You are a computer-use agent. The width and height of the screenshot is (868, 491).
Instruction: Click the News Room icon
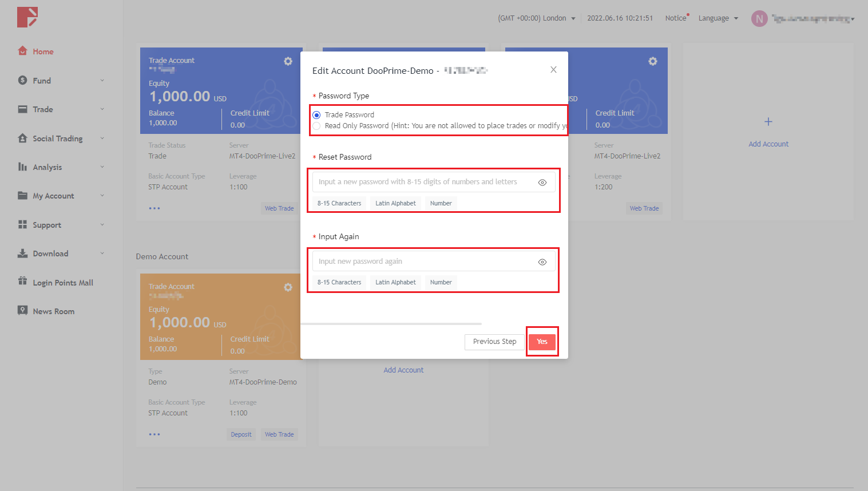[22, 311]
